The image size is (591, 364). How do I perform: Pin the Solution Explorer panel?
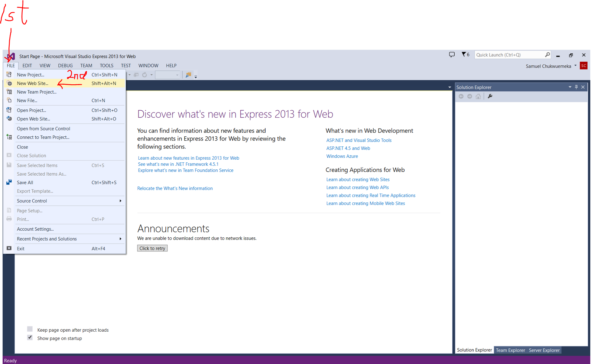(x=576, y=87)
